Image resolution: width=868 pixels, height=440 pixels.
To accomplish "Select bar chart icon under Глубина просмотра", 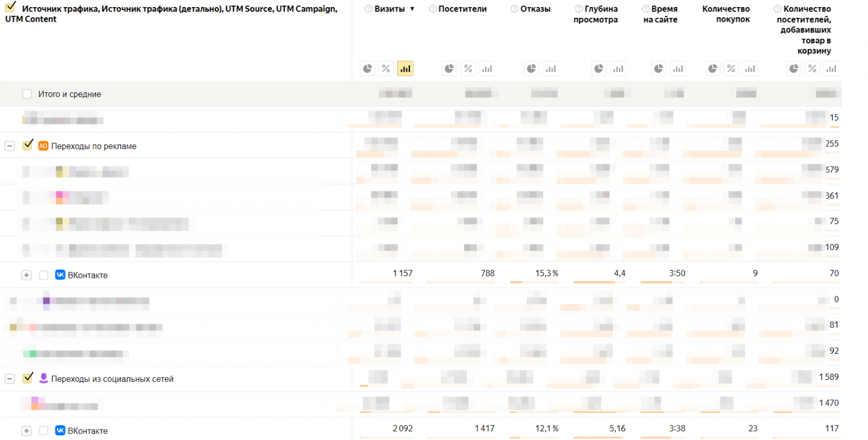I will pyautogui.click(x=618, y=68).
